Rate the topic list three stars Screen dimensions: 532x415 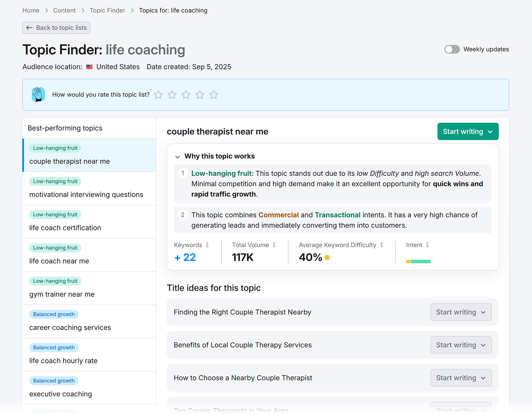point(186,95)
